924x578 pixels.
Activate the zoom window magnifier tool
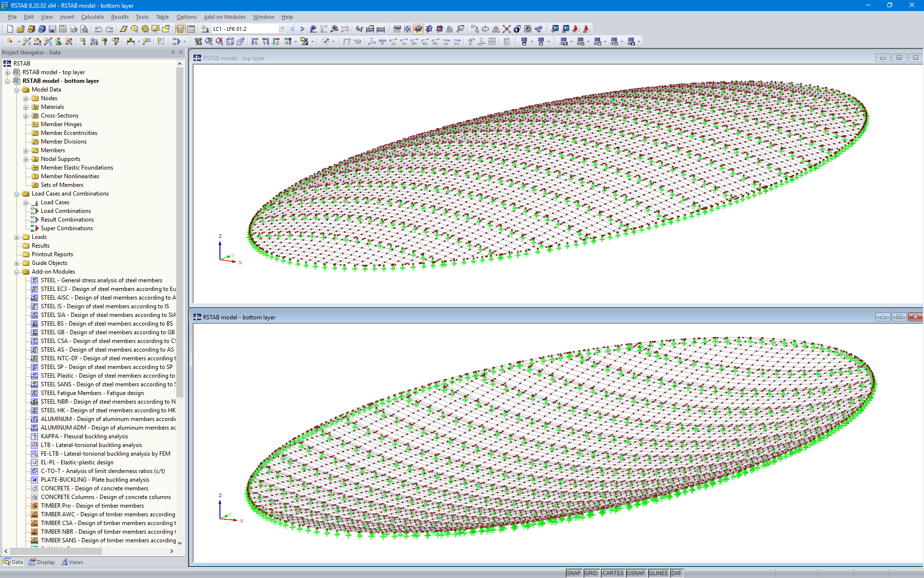(209, 41)
